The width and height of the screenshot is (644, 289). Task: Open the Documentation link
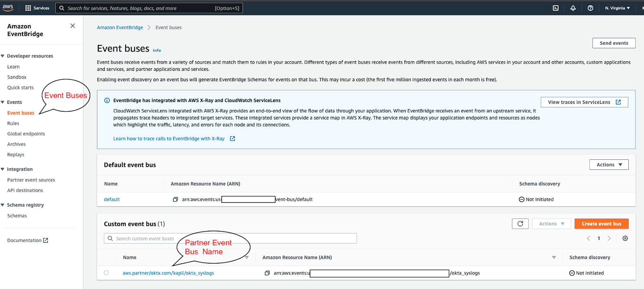pyautogui.click(x=24, y=240)
